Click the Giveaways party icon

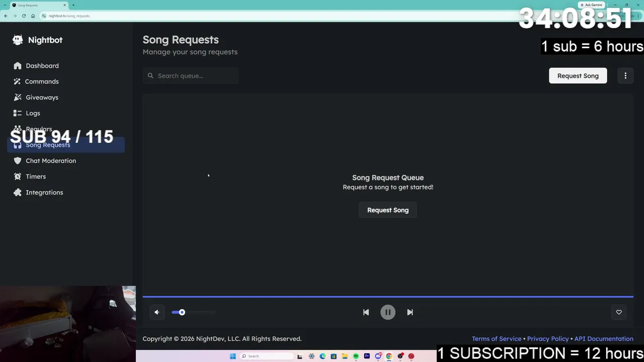tap(18, 98)
